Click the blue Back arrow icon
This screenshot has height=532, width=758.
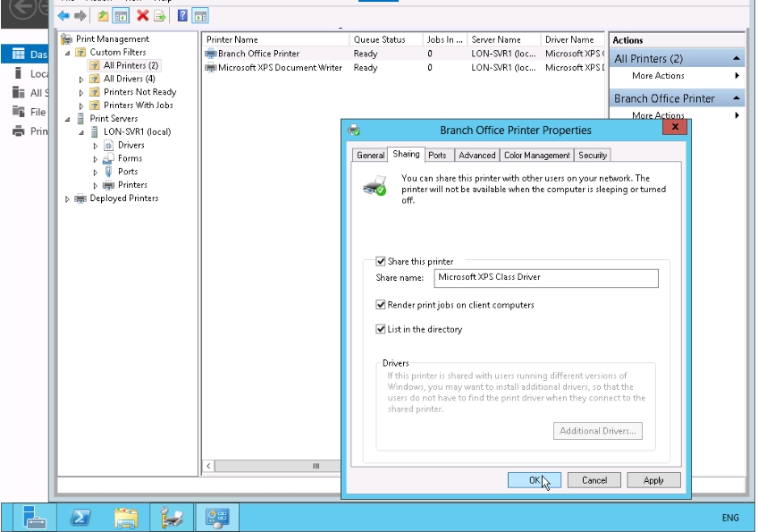pos(63,16)
